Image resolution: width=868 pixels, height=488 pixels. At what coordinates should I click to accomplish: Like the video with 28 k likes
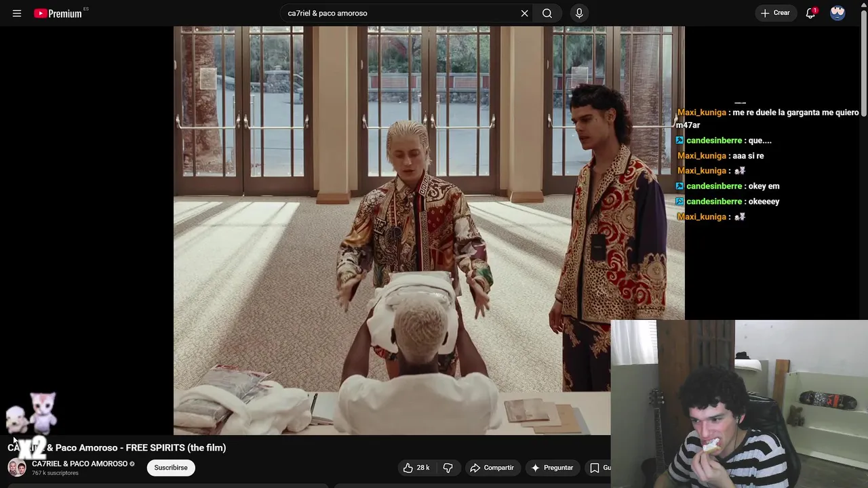click(416, 468)
